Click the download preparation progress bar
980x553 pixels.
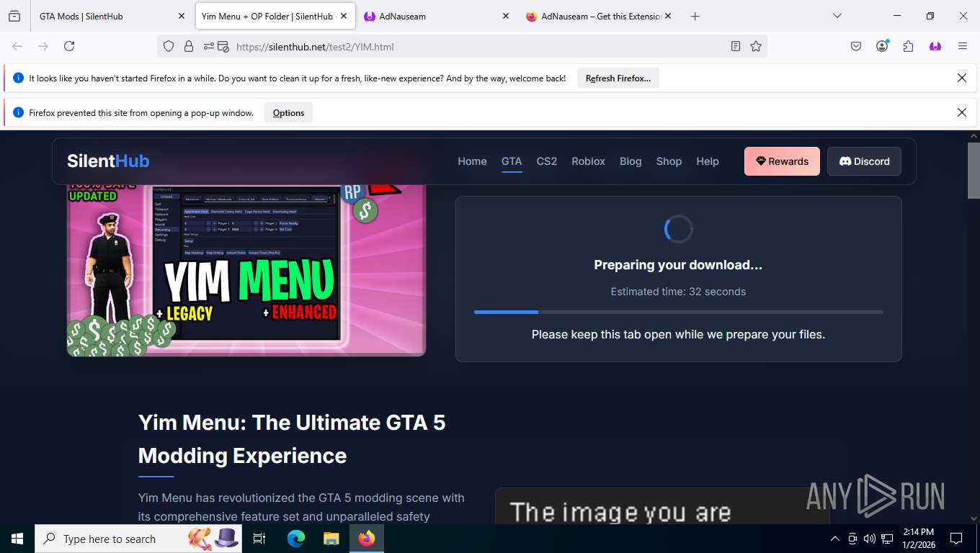pyautogui.click(x=678, y=312)
